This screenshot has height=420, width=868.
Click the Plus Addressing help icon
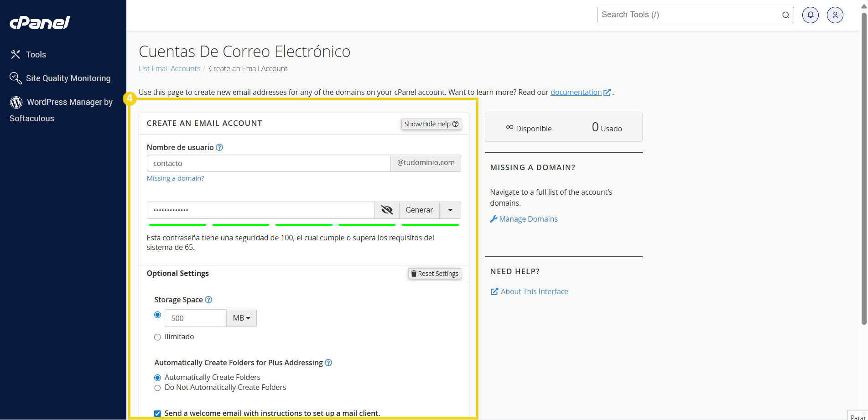coord(328,363)
